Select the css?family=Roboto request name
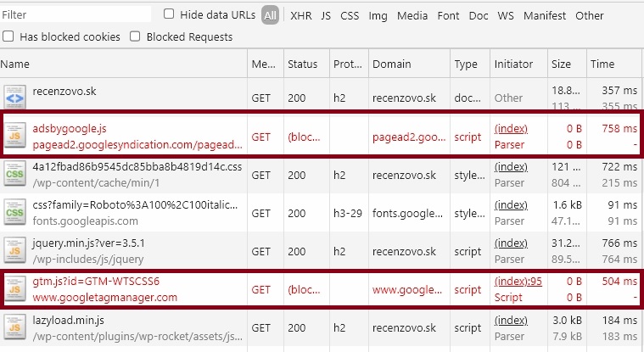 (135, 205)
